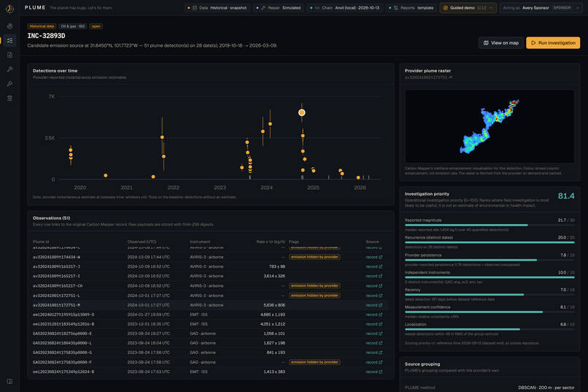Open the document reports icon in the sidebar
This screenshot has width=588, height=392.
point(9,55)
